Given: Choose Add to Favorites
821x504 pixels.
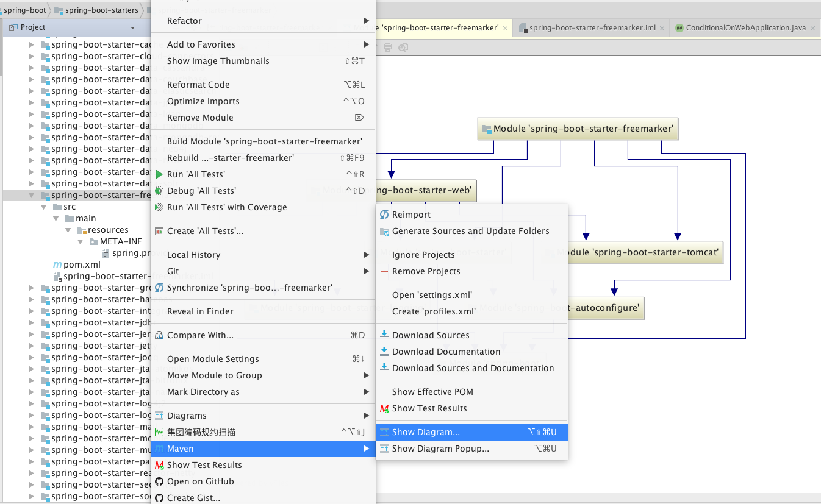Looking at the screenshot, I should (263, 44).
